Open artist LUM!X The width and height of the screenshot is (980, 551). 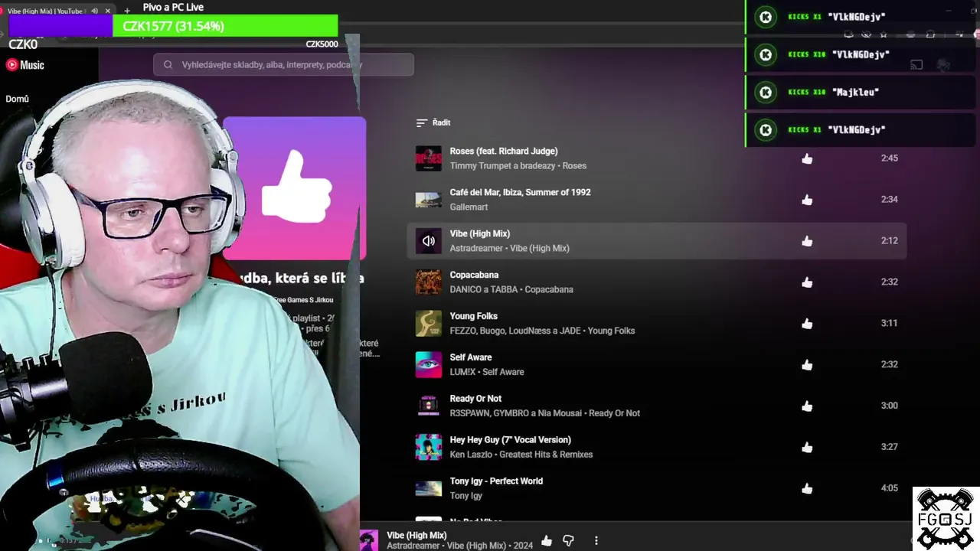click(x=462, y=373)
